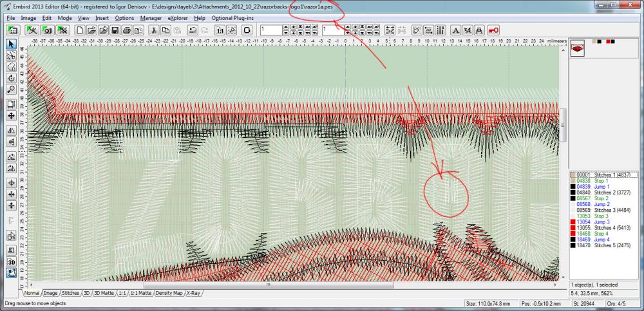The width and height of the screenshot is (644, 311).
Task: Switch to the 3D Matte tab
Action: click(104, 294)
